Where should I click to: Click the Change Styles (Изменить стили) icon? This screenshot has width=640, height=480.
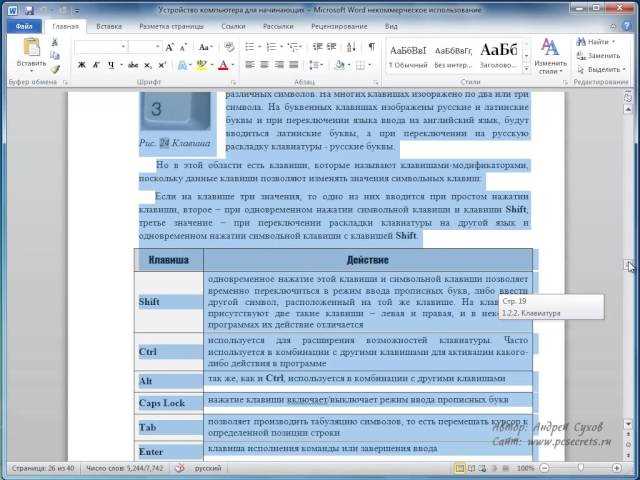pyautogui.click(x=550, y=55)
